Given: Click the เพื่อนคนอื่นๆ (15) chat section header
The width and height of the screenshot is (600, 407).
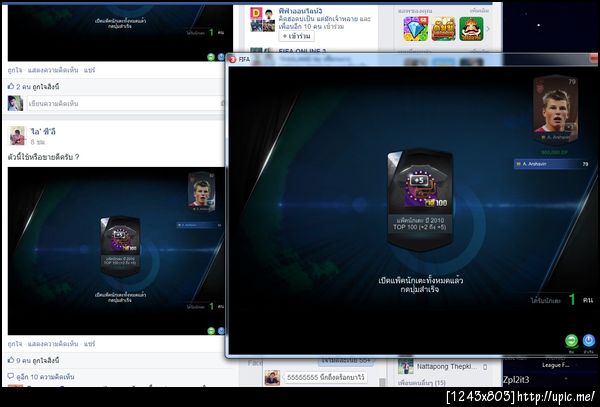Looking at the screenshot, I should (x=422, y=383).
